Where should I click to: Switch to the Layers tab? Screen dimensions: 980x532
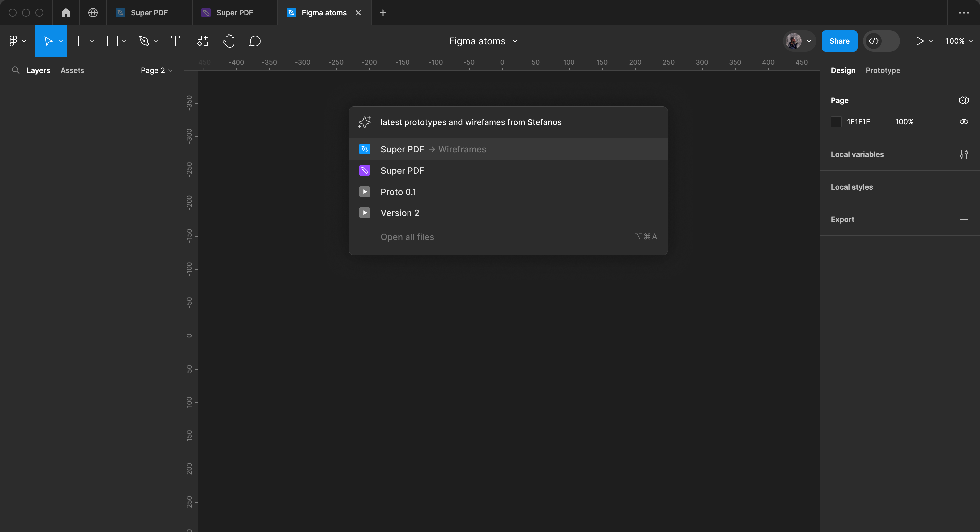click(x=38, y=70)
